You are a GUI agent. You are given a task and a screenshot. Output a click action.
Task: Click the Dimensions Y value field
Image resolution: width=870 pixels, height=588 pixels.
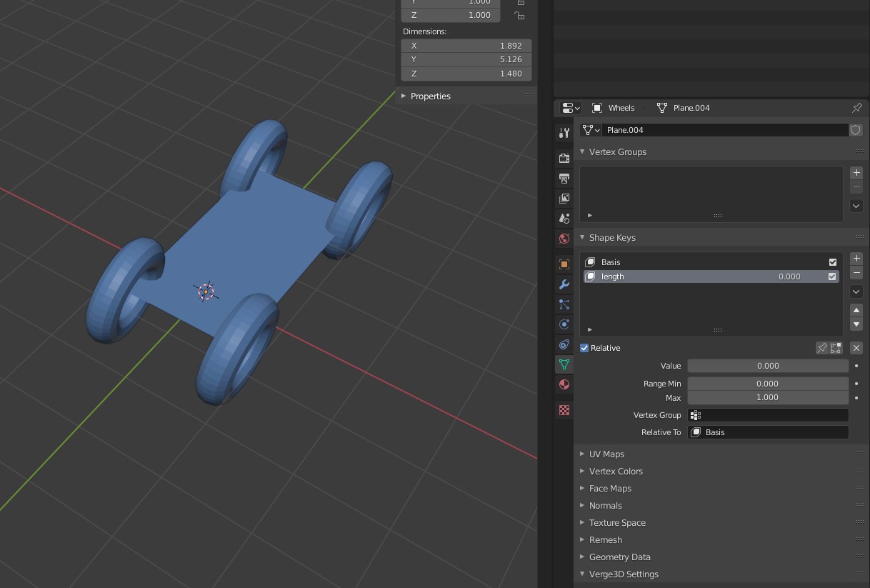pyautogui.click(x=466, y=59)
